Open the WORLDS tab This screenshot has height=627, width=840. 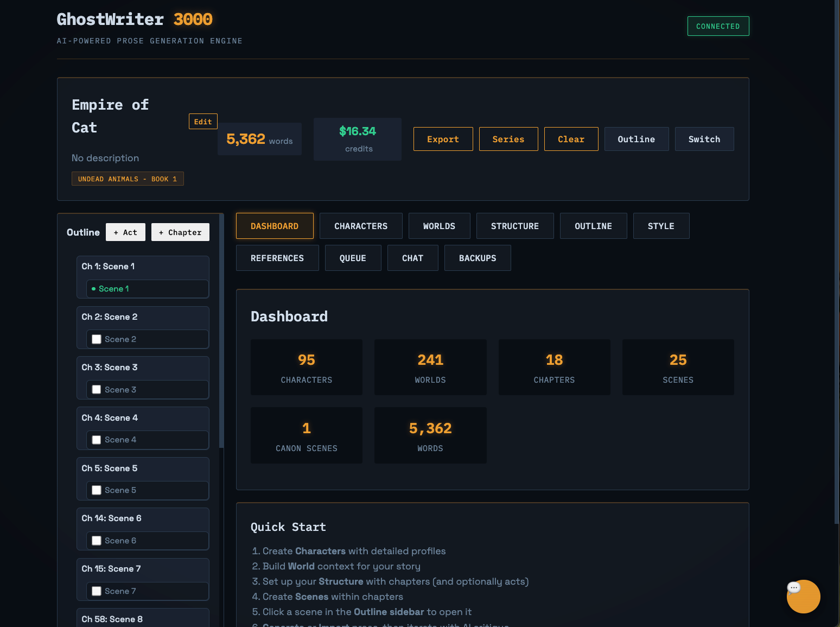pyautogui.click(x=439, y=226)
